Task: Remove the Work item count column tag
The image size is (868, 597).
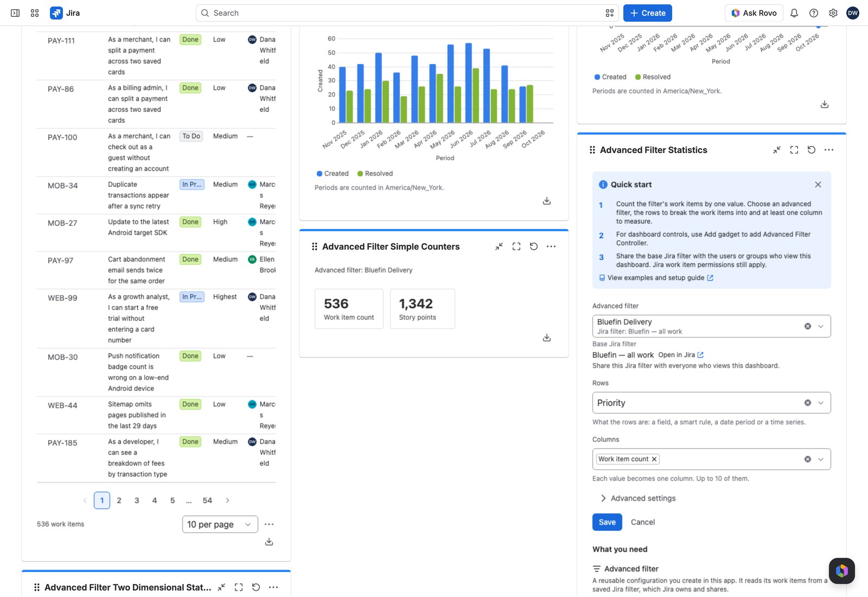Action: [654, 459]
